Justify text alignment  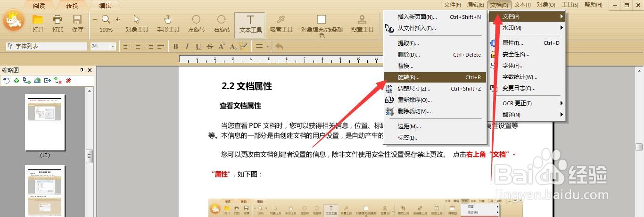[161, 46]
